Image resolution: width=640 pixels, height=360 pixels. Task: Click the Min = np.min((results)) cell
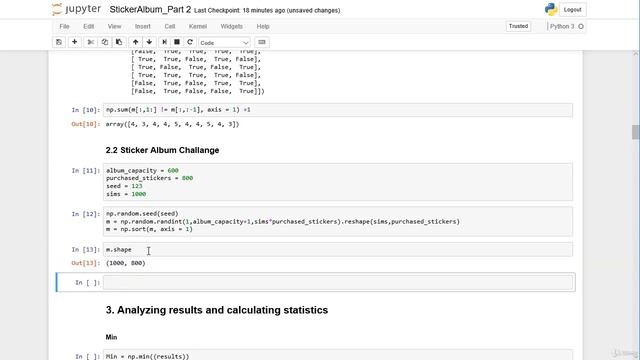pyautogui.click(x=338, y=356)
